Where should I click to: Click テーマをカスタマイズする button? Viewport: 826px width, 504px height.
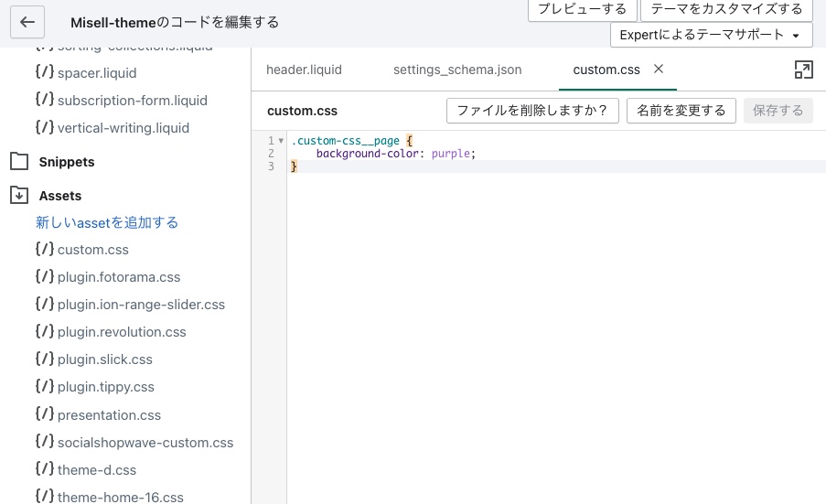pos(726,10)
